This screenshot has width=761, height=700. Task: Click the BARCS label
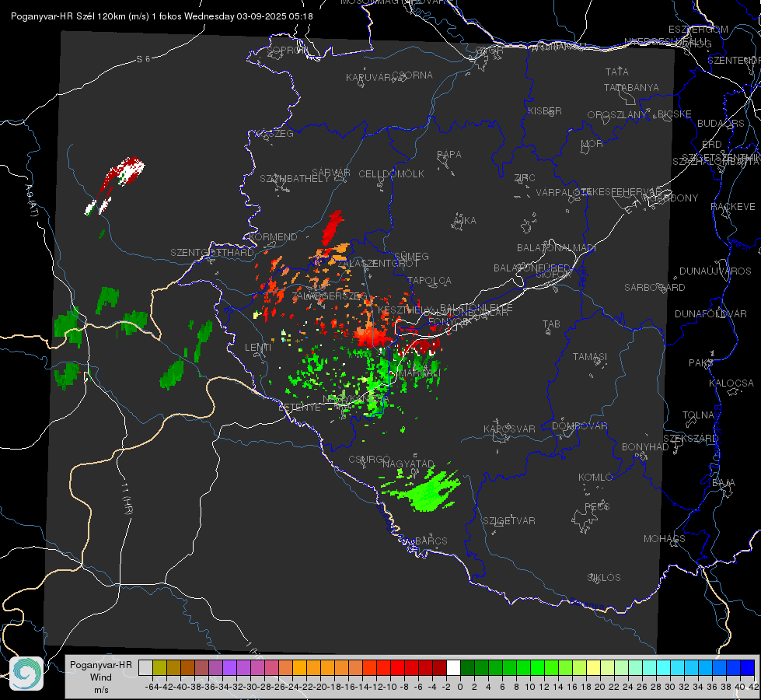pyautogui.click(x=431, y=541)
